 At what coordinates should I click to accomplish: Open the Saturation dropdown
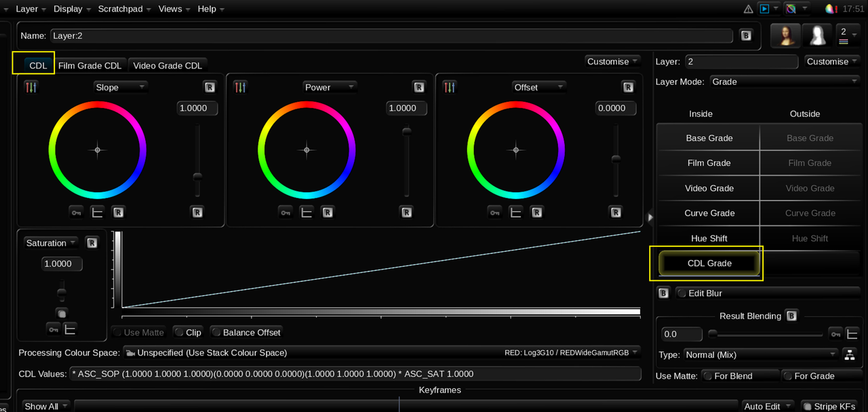51,243
